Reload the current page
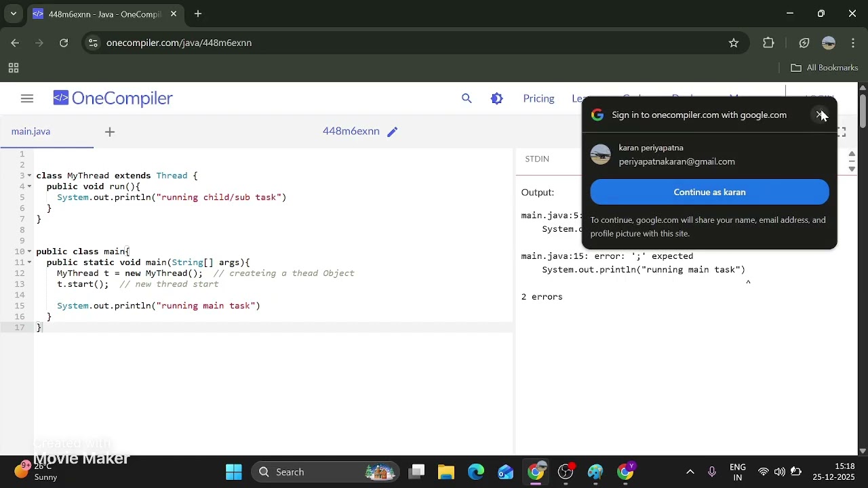Screen dimensions: 868x488 pos(64,43)
